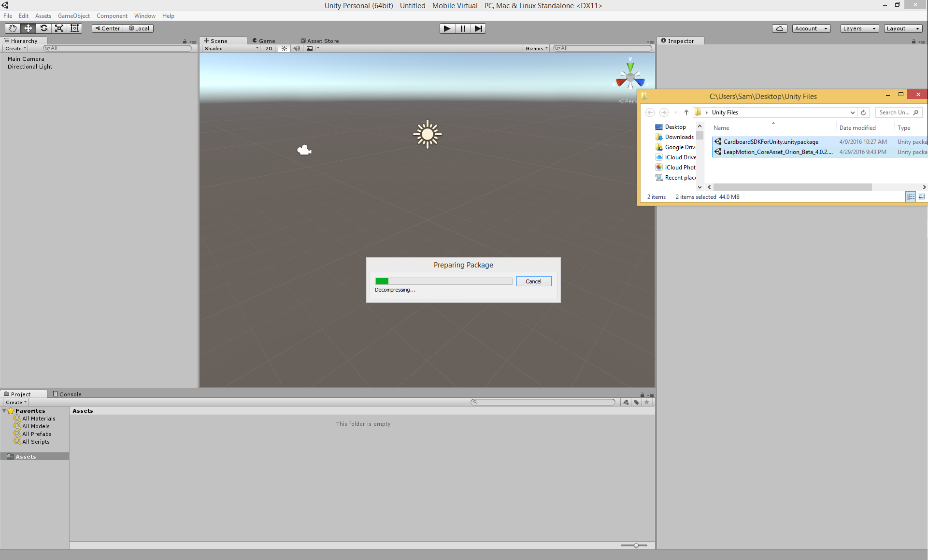Open Project Create dropdown
928x560 pixels.
coord(16,403)
